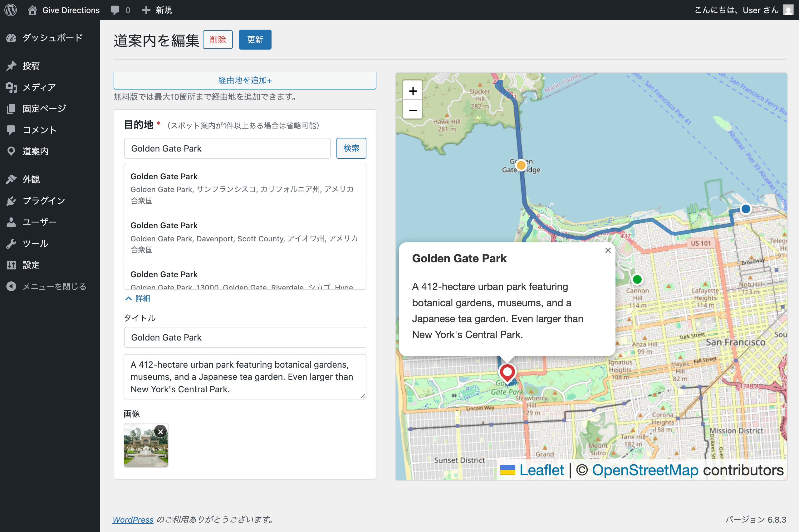Click the 目的地 destination input field
799x532 pixels.
(x=227, y=148)
